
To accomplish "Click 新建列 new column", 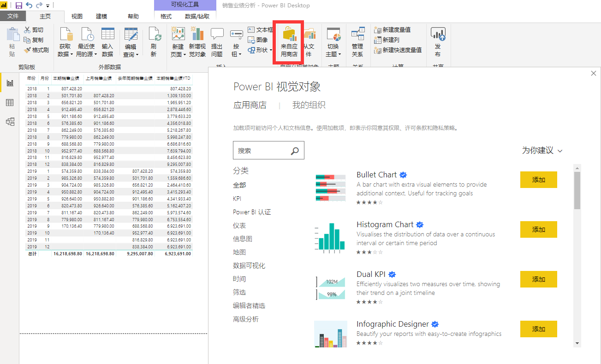I will [x=387, y=40].
